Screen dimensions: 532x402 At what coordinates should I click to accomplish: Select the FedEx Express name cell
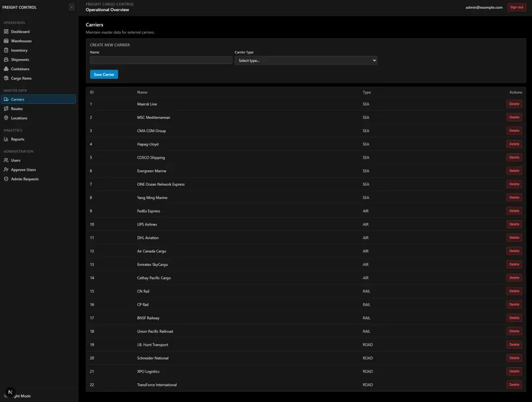tap(148, 211)
